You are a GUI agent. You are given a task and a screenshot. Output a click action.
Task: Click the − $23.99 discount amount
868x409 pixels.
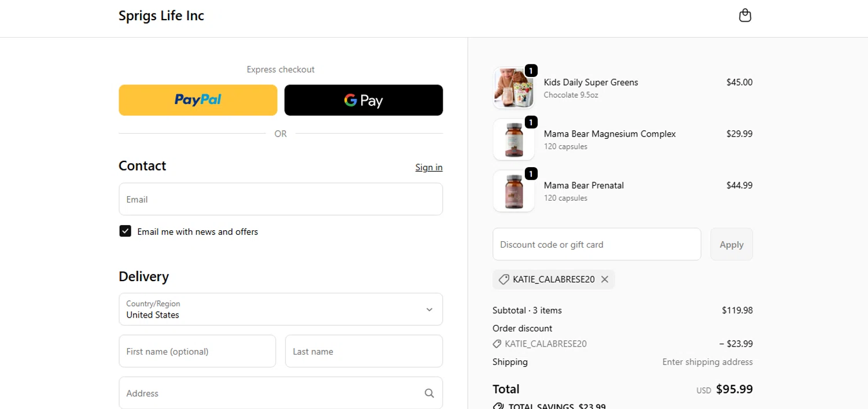coord(736,344)
